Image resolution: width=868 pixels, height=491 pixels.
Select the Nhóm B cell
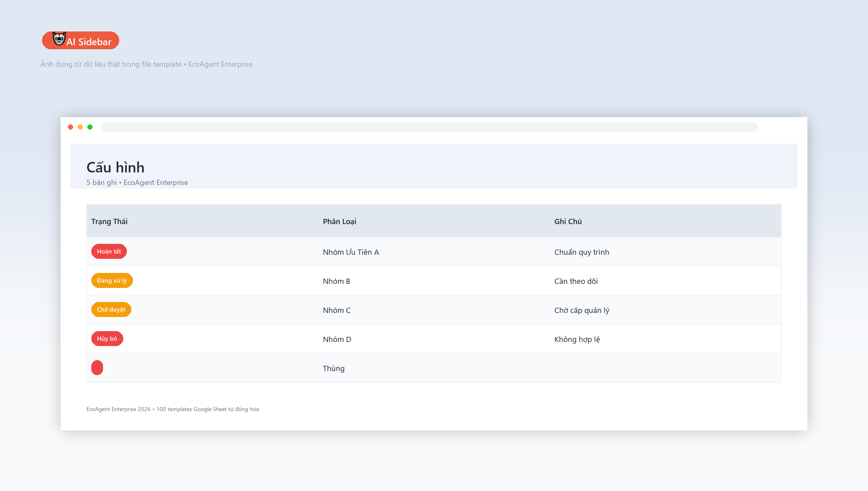[x=336, y=281]
